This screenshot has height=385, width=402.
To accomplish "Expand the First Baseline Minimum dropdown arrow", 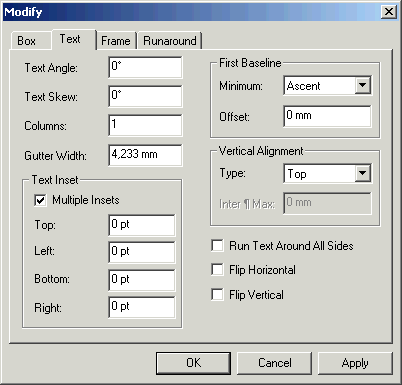I will coord(363,85).
